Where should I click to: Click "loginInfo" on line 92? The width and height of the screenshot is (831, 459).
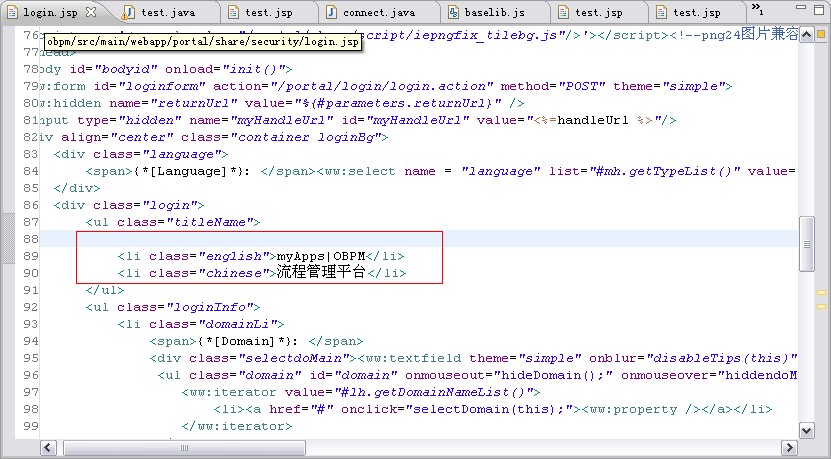tap(209, 307)
